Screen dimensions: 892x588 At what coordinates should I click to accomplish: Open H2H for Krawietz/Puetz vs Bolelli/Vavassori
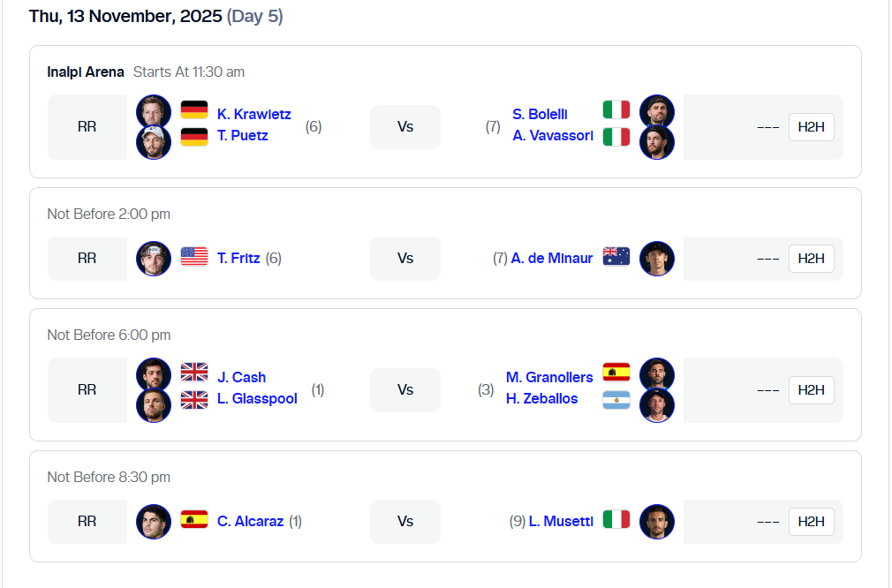811,127
